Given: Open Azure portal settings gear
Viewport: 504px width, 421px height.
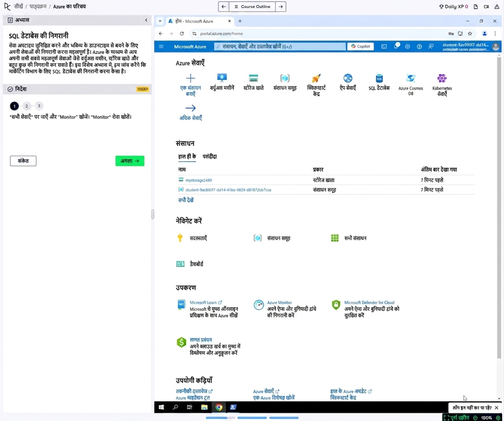Looking at the screenshot, I should point(408,46).
